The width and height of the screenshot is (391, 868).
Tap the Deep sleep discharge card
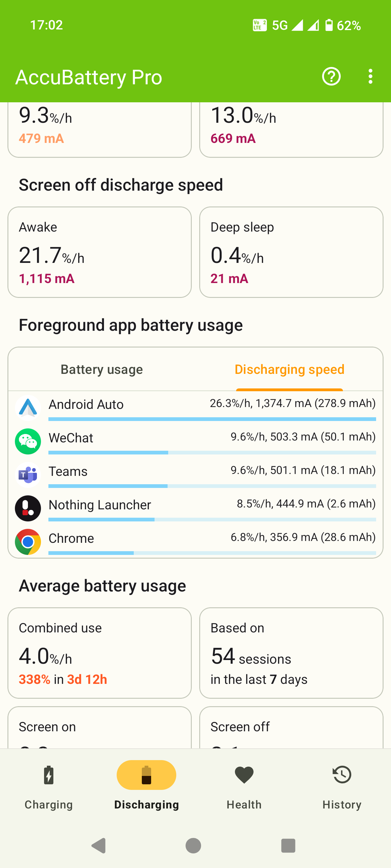point(291,252)
